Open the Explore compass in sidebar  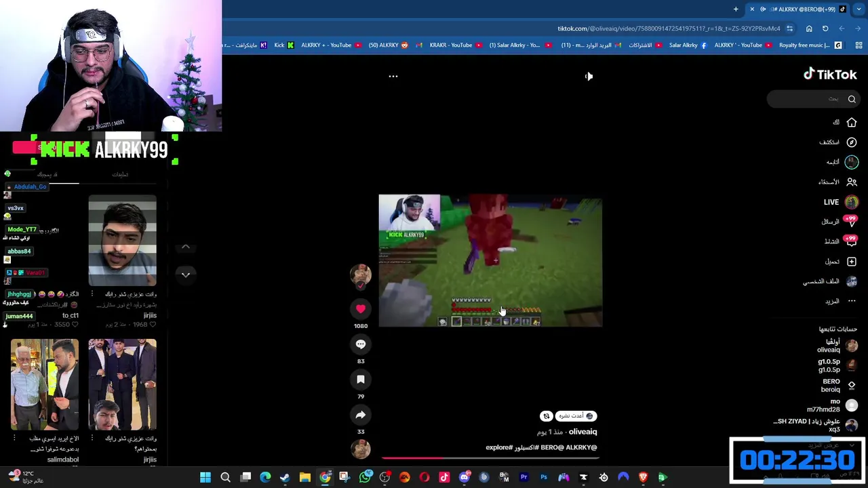[x=839, y=142]
